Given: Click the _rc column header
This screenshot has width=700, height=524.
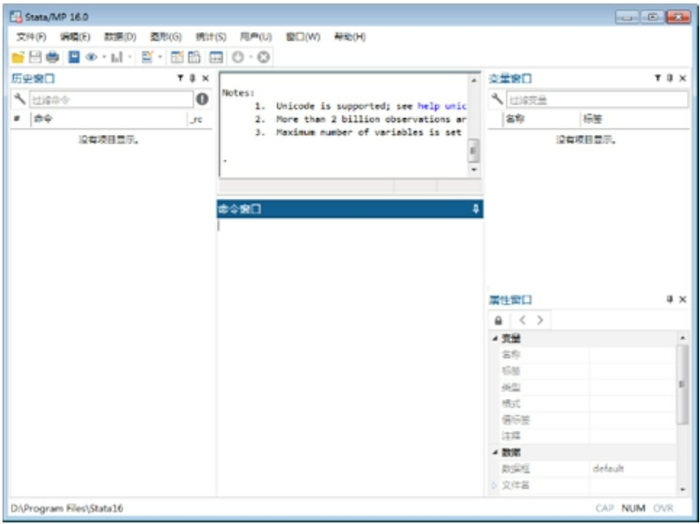Looking at the screenshot, I should coord(196,120).
